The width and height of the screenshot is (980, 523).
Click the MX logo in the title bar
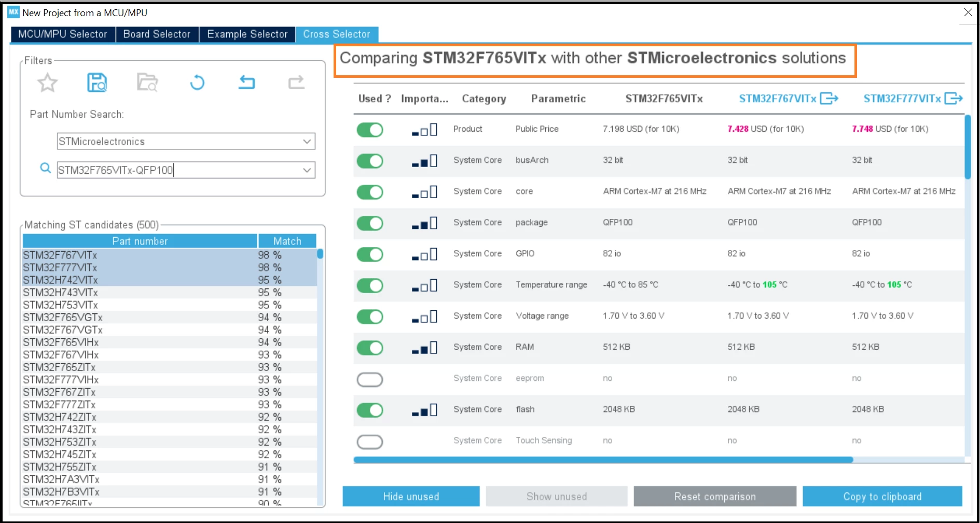pyautogui.click(x=13, y=12)
